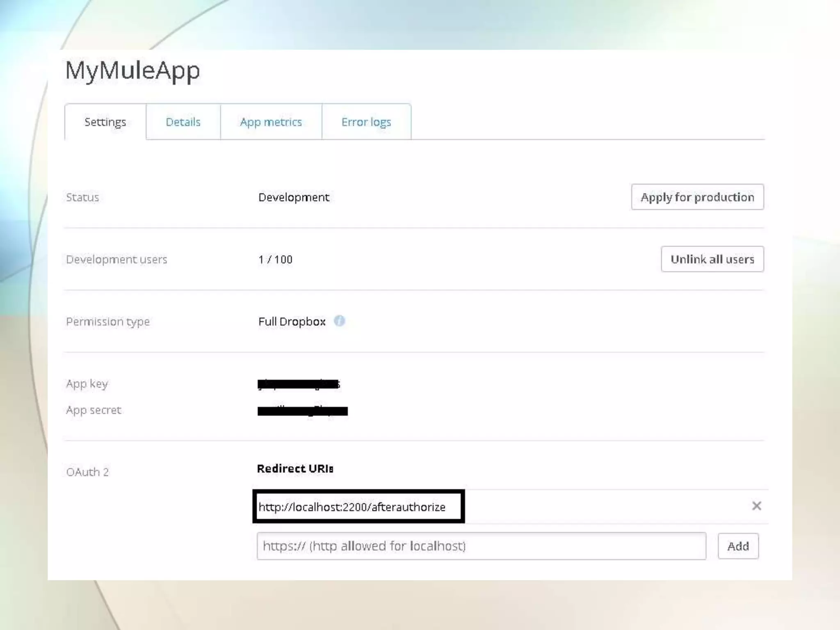Click the 1 / 100 development users count

point(275,260)
